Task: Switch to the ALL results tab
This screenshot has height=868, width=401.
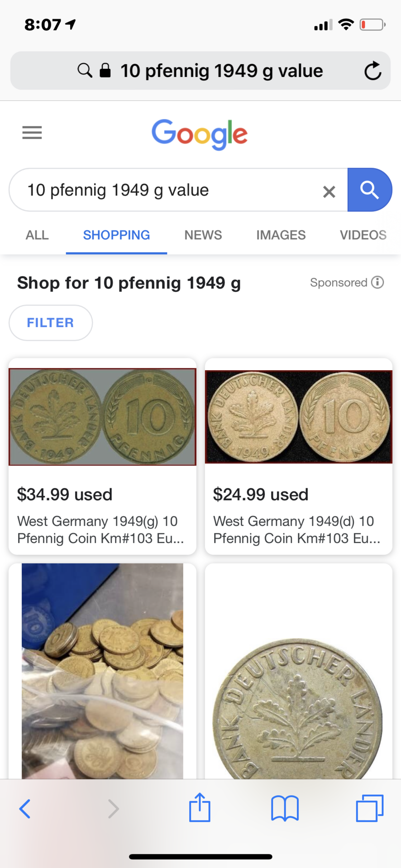Action: tap(37, 235)
